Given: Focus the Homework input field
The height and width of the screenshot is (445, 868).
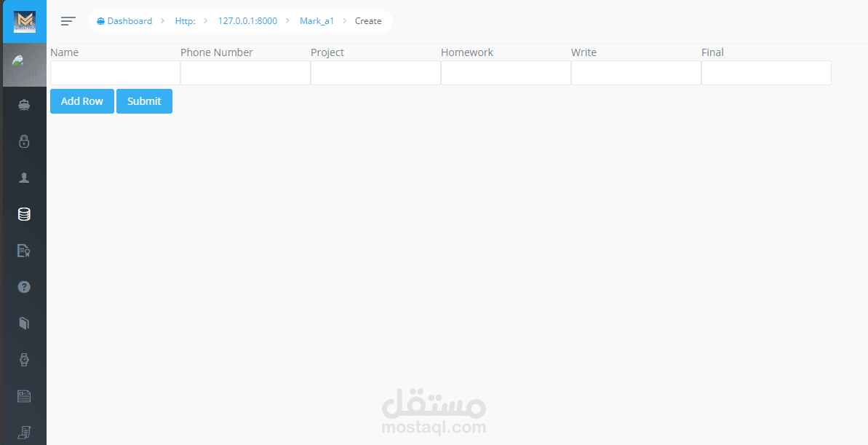Looking at the screenshot, I should (x=506, y=73).
